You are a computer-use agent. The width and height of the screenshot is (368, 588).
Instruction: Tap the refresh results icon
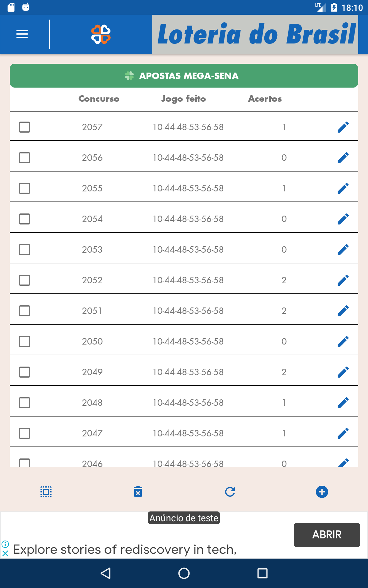click(230, 492)
